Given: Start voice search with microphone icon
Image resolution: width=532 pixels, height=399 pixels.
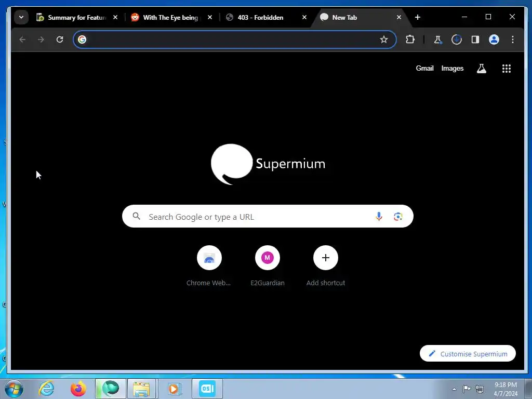Looking at the screenshot, I should click(379, 216).
